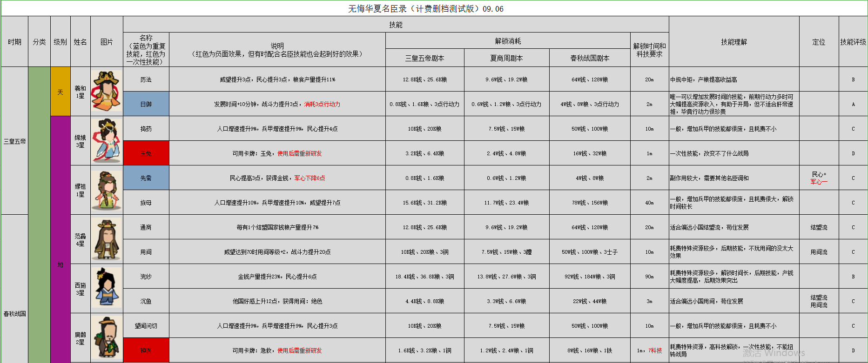The image size is (868, 363).
Task: Select the 捣药 skill name cell
Action: pyautogui.click(x=146, y=129)
